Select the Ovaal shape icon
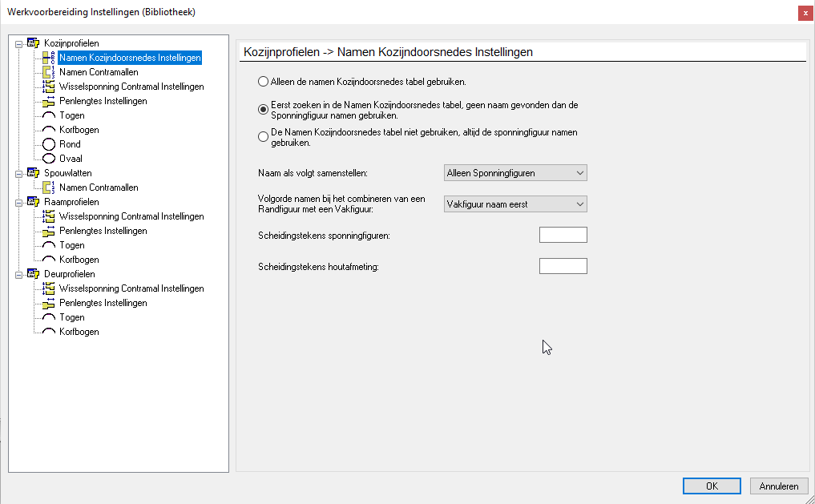 click(48, 158)
